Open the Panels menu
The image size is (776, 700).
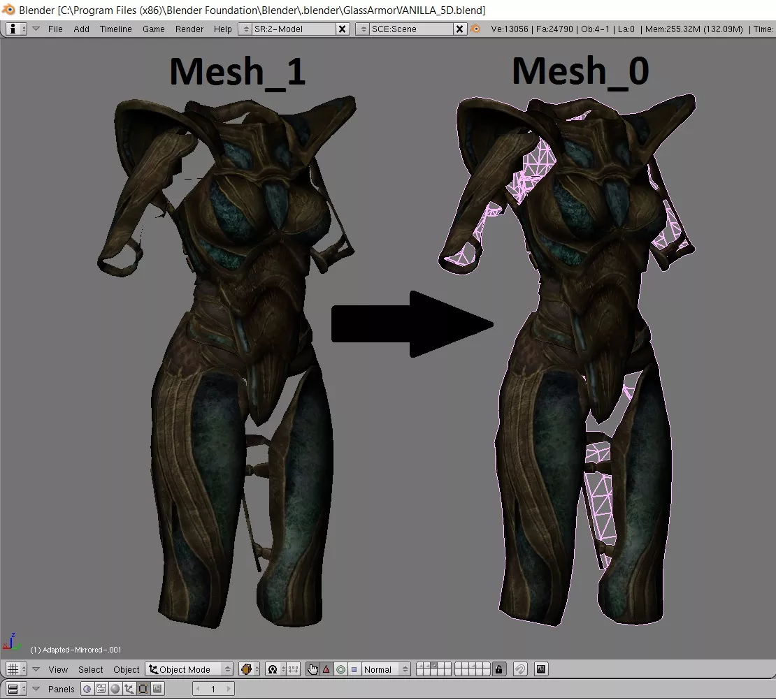(x=61, y=689)
